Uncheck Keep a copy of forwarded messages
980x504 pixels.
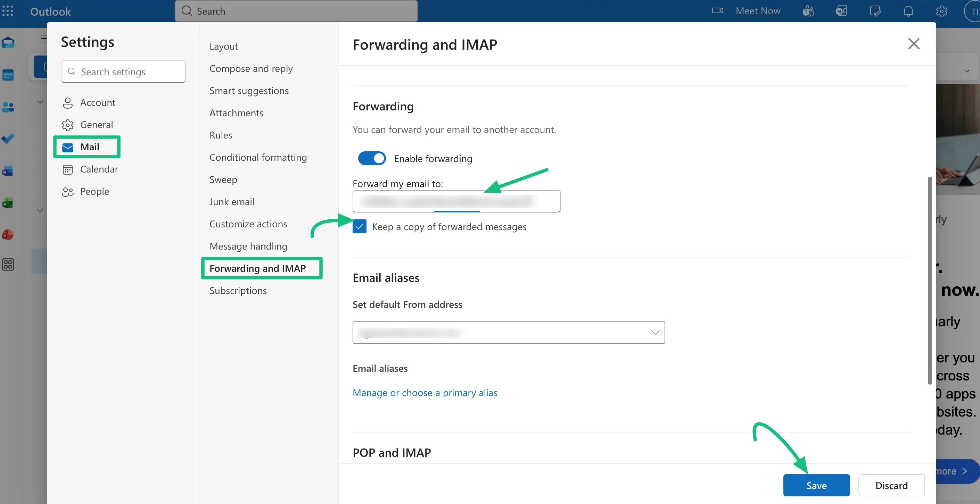pyautogui.click(x=359, y=227)
